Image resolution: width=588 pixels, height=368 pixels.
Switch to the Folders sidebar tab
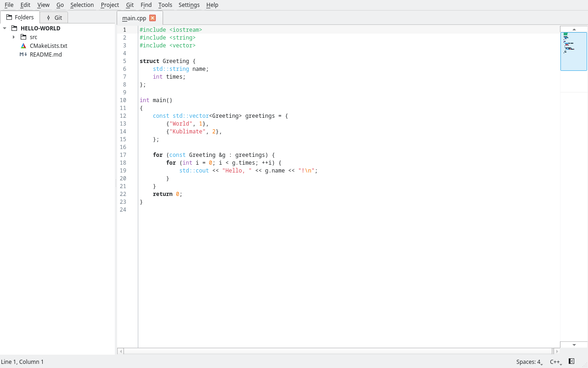point(20,17)
